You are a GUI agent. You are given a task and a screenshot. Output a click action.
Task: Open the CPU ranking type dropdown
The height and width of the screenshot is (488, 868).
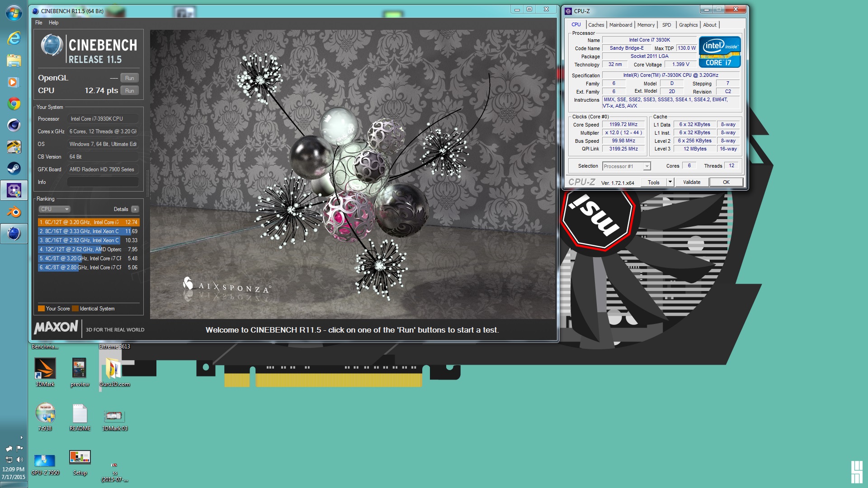point(54,209)
